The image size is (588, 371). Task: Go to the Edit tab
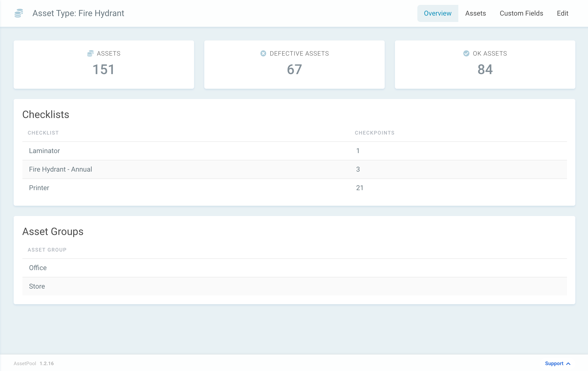click(562, 13)
